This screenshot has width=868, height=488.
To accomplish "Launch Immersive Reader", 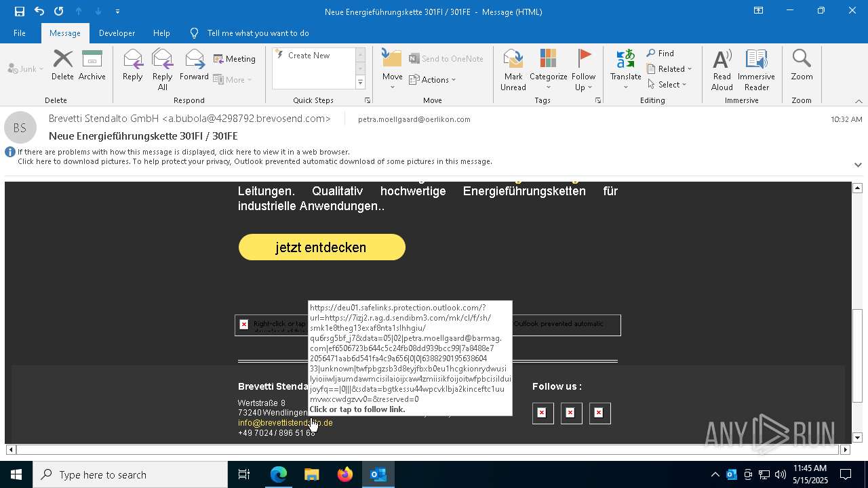I will click(757, 70).
